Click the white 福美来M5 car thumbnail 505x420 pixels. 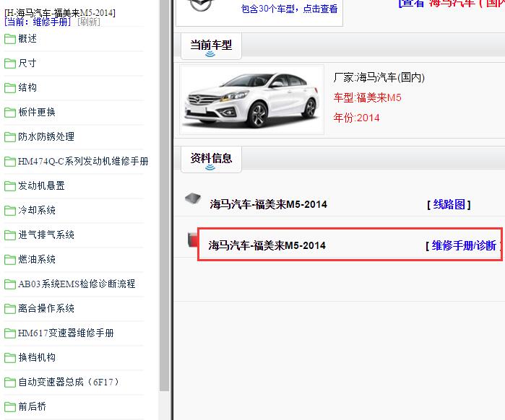point(251,100)
